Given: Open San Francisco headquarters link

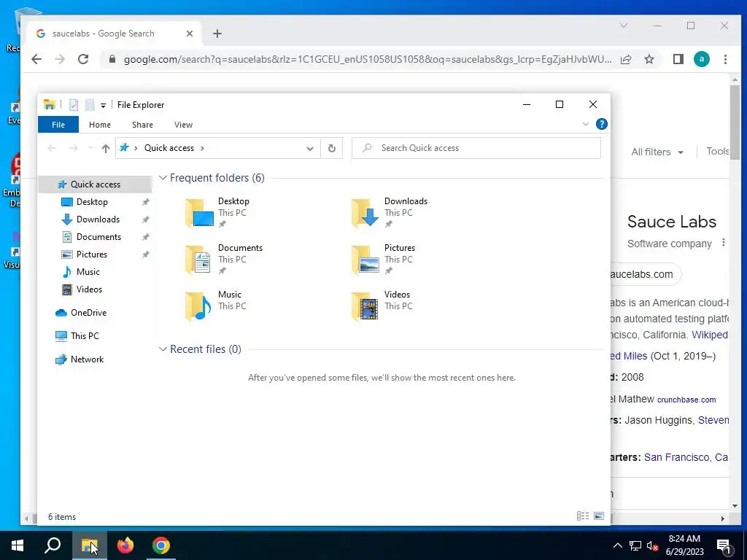Looking at the screenshot, I should point(686,457).
